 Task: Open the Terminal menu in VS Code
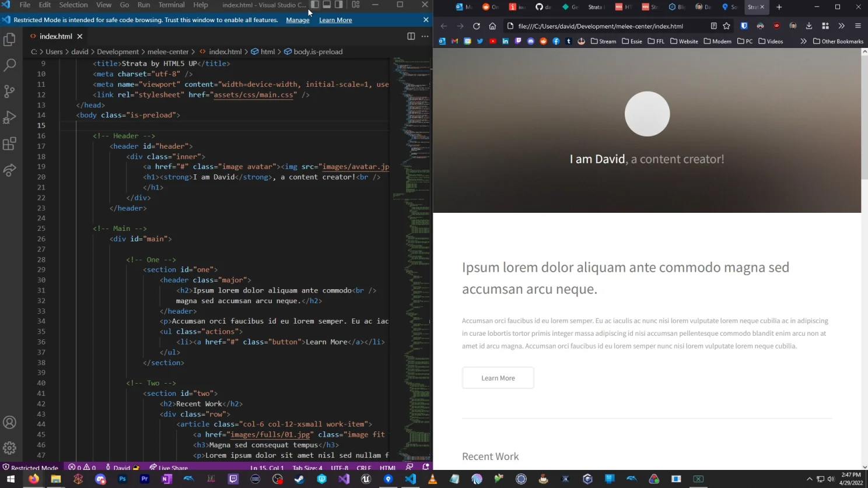(171, 5)
